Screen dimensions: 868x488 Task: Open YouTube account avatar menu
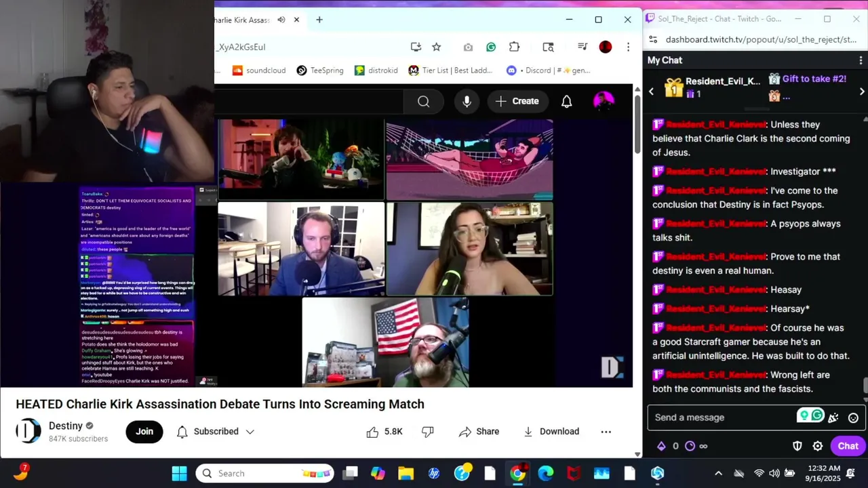pos(604,101)
